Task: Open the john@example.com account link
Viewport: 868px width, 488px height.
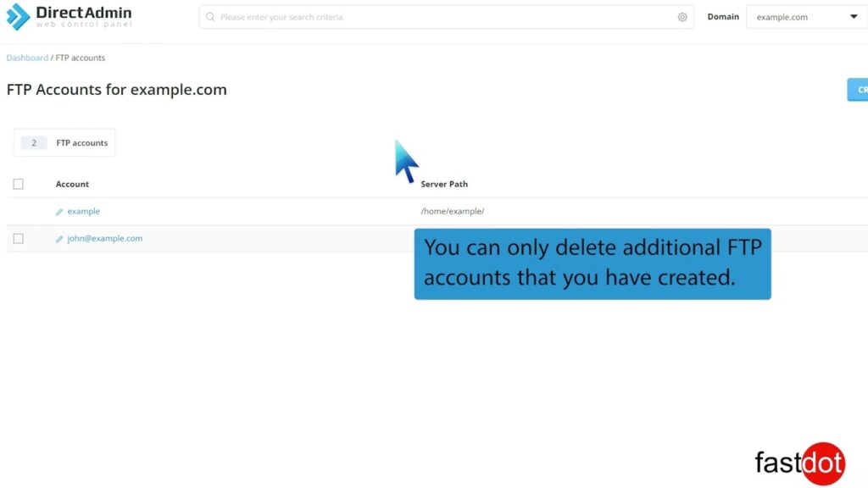Action: click(x=104, y=238)
